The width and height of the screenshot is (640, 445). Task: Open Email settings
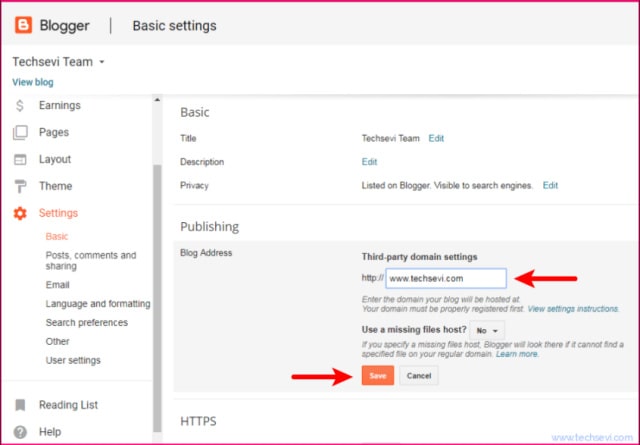57,285
